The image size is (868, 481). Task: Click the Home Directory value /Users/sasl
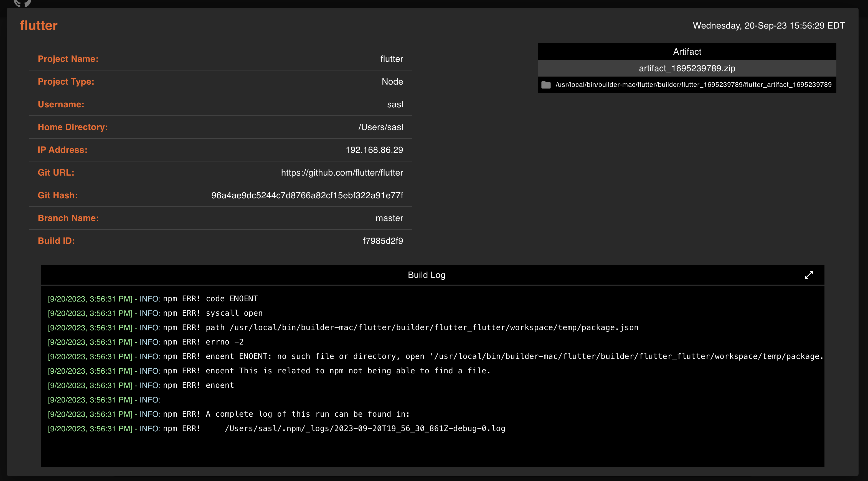click(x=381, y=127)
